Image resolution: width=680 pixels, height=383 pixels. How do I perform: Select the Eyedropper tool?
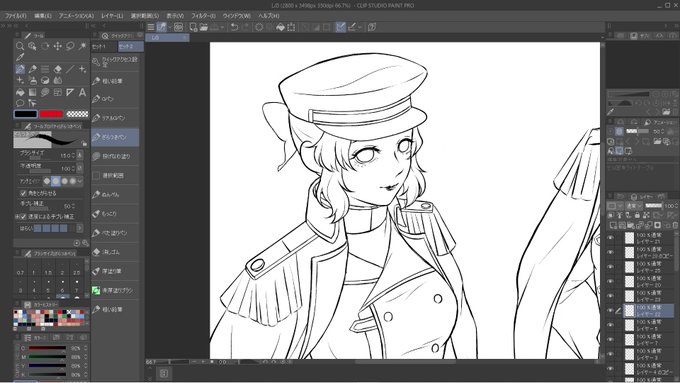[20, 57]
